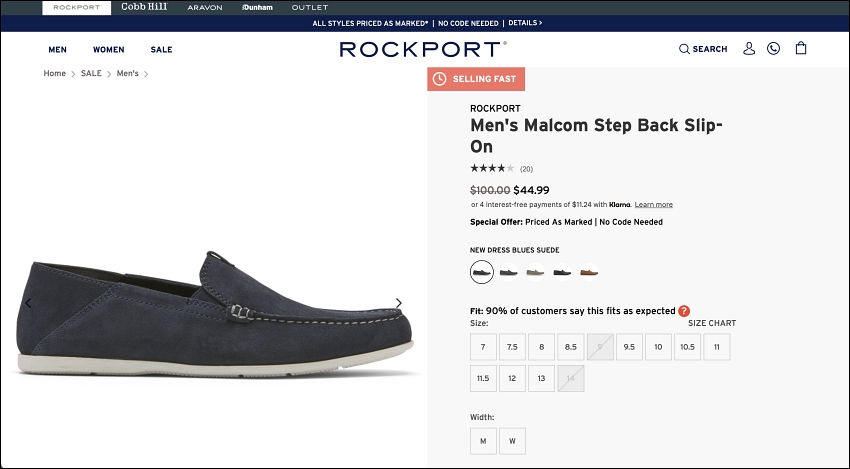The image size is (850, 469).
Task: Open the WOMEN menu
Action: pos(108,49)
